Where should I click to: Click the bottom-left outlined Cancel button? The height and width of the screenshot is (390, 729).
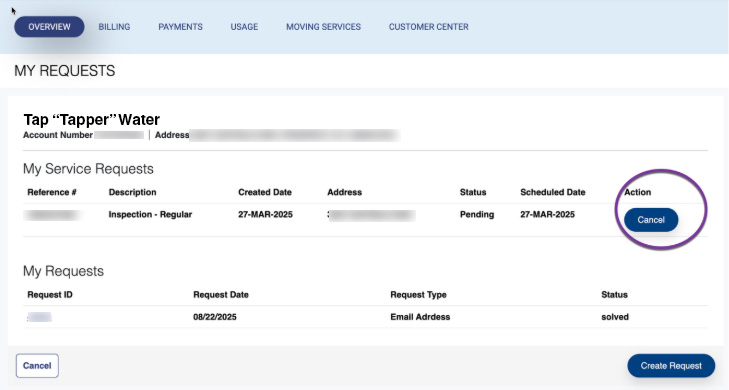37,366
